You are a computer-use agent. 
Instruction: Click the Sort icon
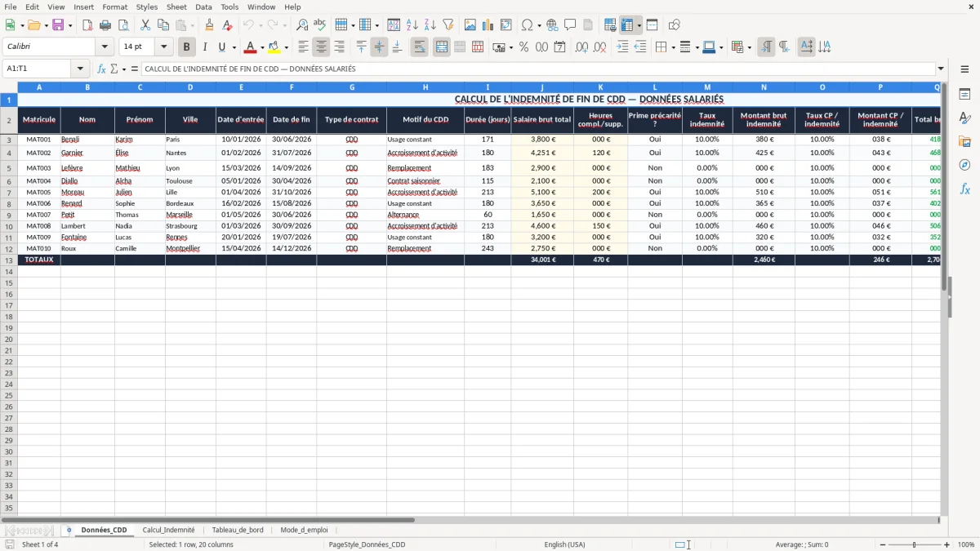pos(394,25)
